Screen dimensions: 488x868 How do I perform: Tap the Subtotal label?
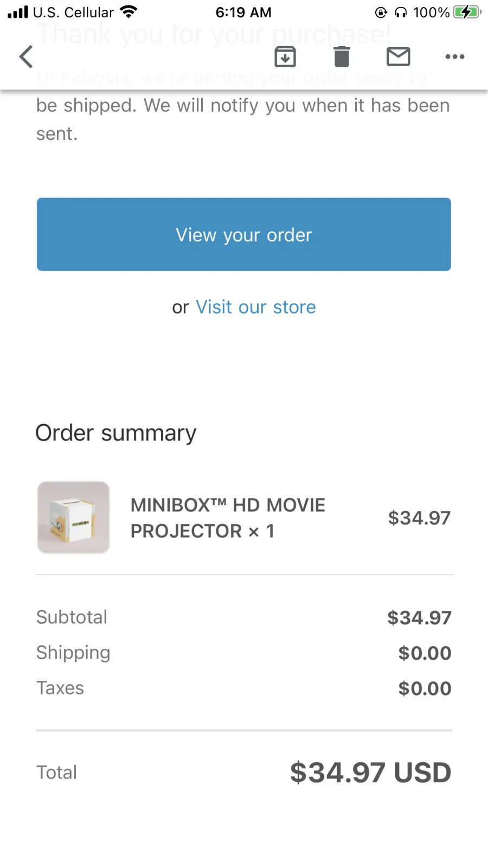click(72, 617)
